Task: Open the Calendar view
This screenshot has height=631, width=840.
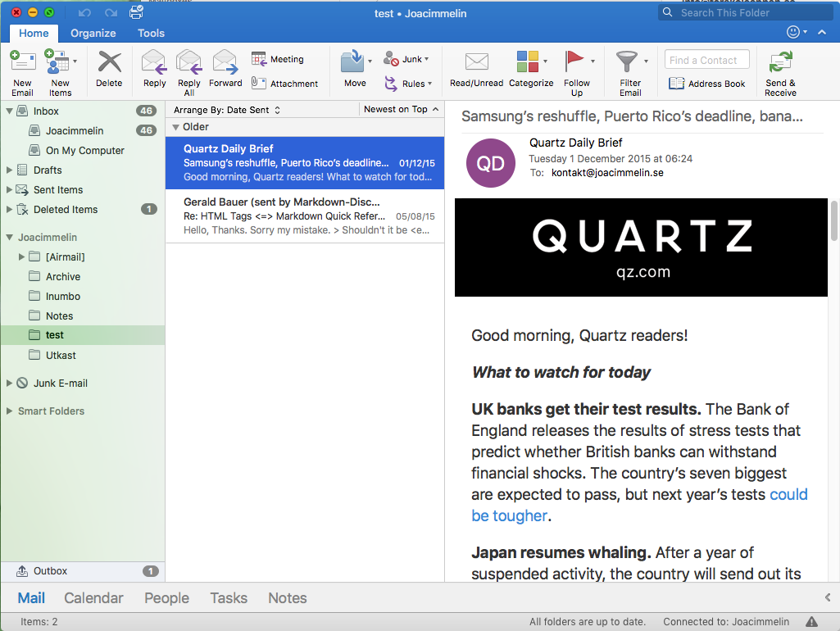Action: click(93, 597)
